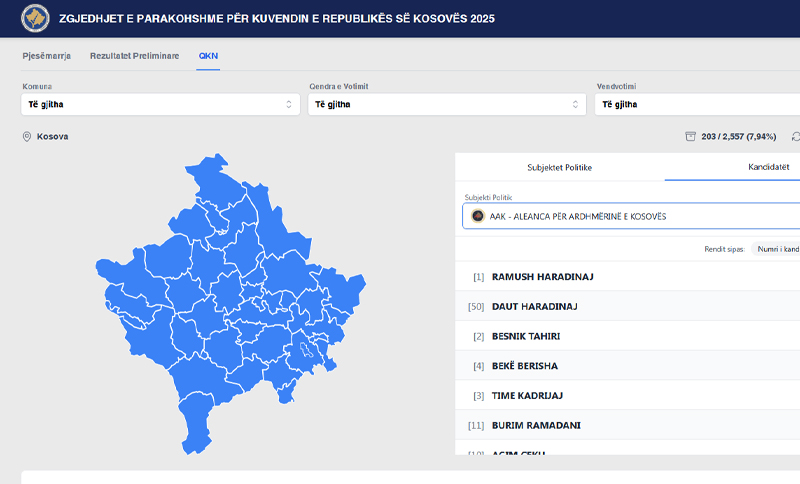Switch to the Rezultatet Preliminare tab
This screenshot has height=484, width=800.
coord(134,55)
